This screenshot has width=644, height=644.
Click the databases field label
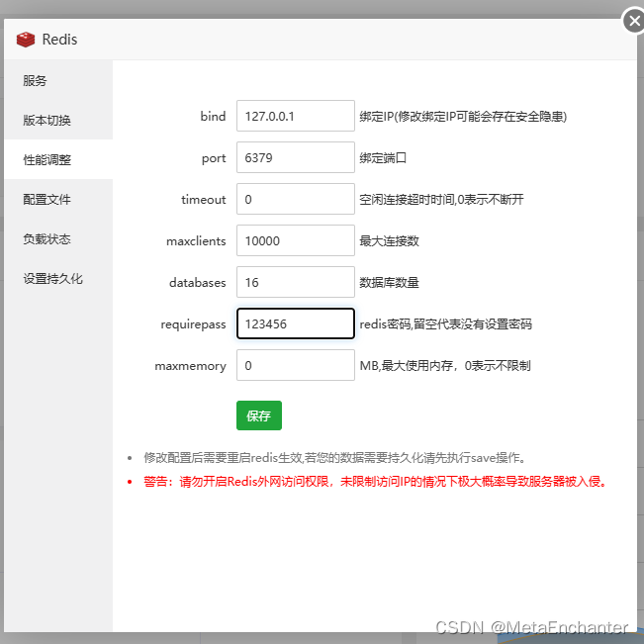[197, 282]
